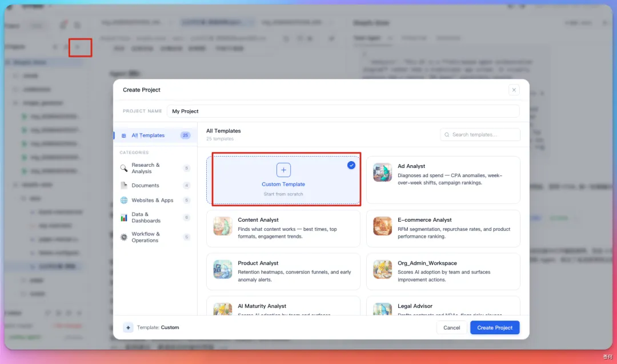Click the Websites & Apps globe icon

tap(124, 201)
